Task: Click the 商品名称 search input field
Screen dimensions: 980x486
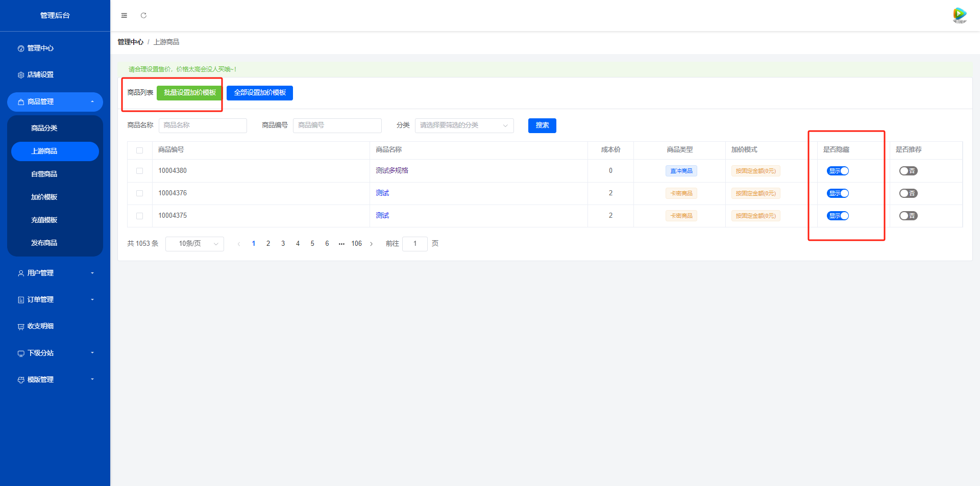Action: [x=203, y=125]
